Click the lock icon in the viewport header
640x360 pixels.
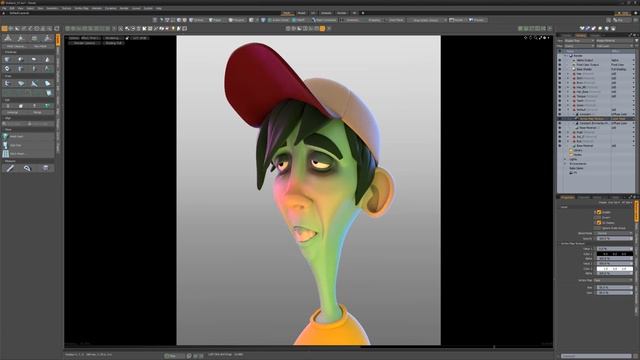click(127, 38)
